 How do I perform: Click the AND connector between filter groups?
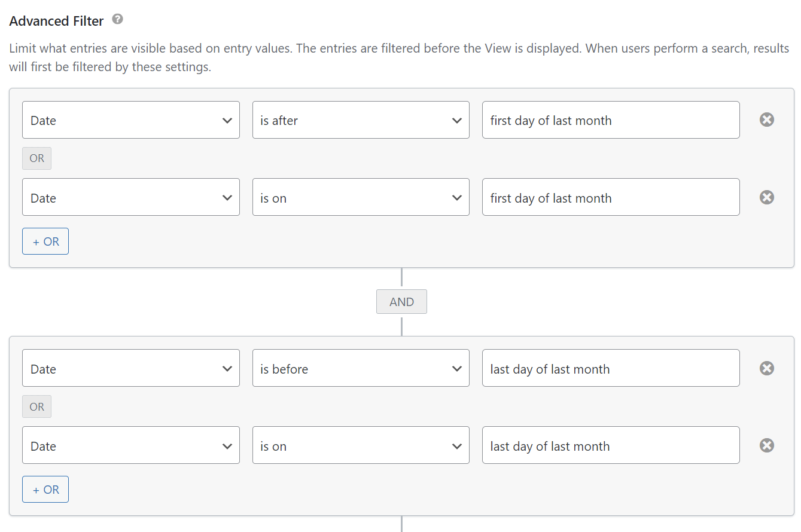[x=401, y=302]
